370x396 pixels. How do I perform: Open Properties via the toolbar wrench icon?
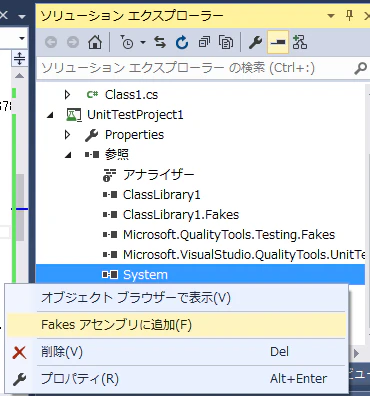point(255,42)
